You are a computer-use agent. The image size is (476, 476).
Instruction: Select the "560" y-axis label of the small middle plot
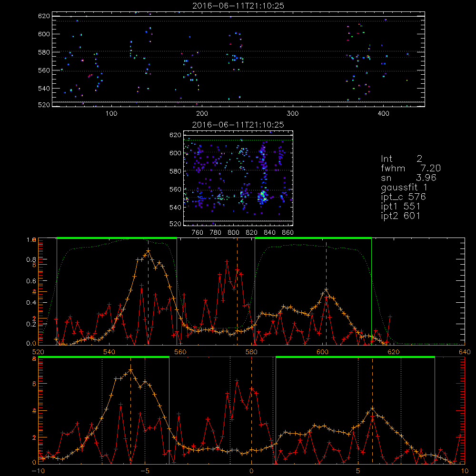click(x=175, y=189)
